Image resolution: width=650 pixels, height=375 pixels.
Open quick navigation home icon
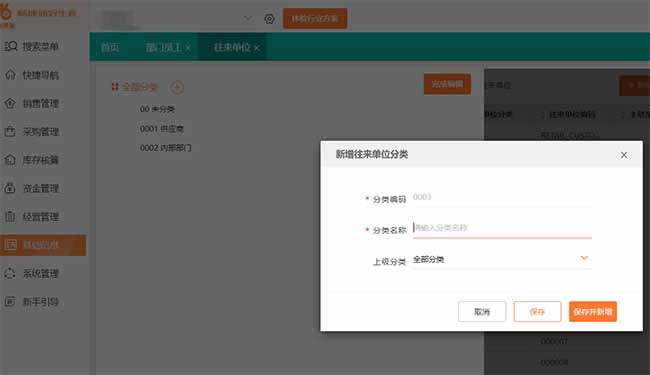10,75
